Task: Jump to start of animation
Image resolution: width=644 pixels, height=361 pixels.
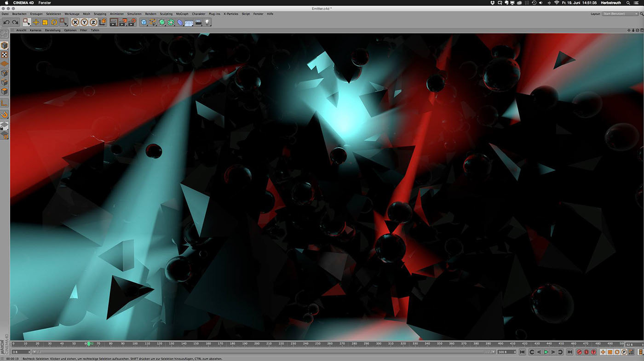Action: tap(523, 352)
